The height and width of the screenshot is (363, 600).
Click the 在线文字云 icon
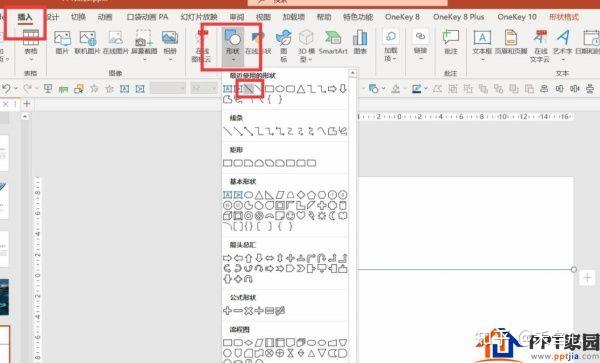click(540, 46)
